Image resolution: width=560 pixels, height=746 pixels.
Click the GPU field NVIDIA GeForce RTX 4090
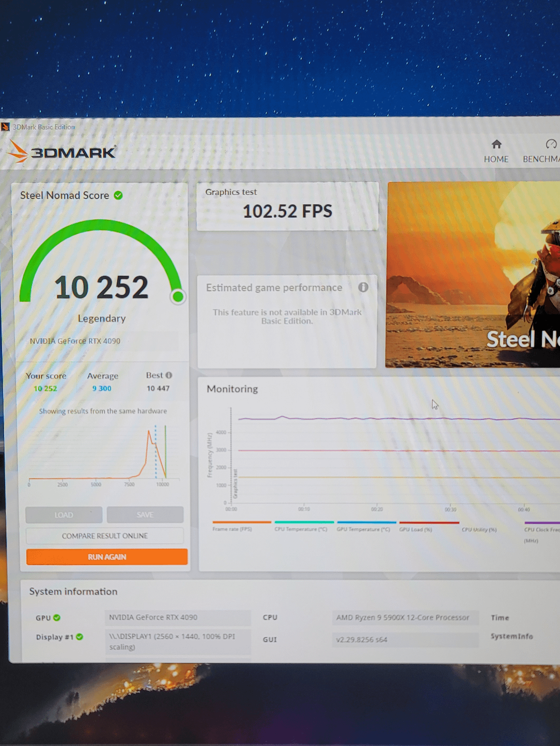[x=178, y=617]
